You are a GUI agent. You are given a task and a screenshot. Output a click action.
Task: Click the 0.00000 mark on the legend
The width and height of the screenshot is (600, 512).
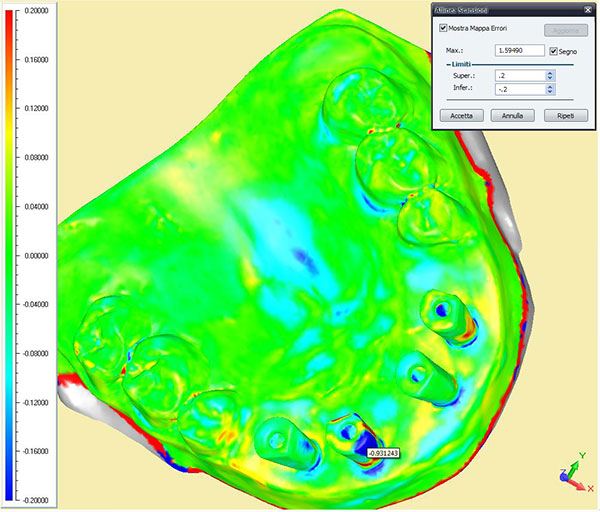pyautogui.click(x=36, y=256)
